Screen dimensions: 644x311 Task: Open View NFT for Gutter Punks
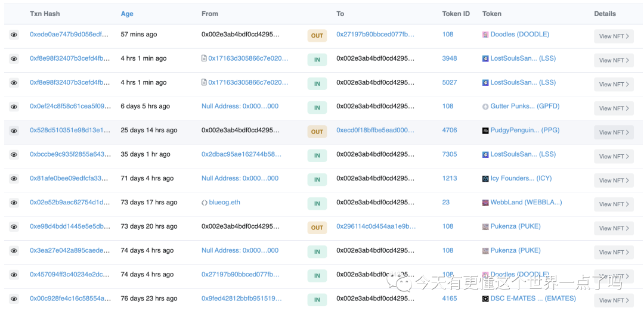click(614, 108)
